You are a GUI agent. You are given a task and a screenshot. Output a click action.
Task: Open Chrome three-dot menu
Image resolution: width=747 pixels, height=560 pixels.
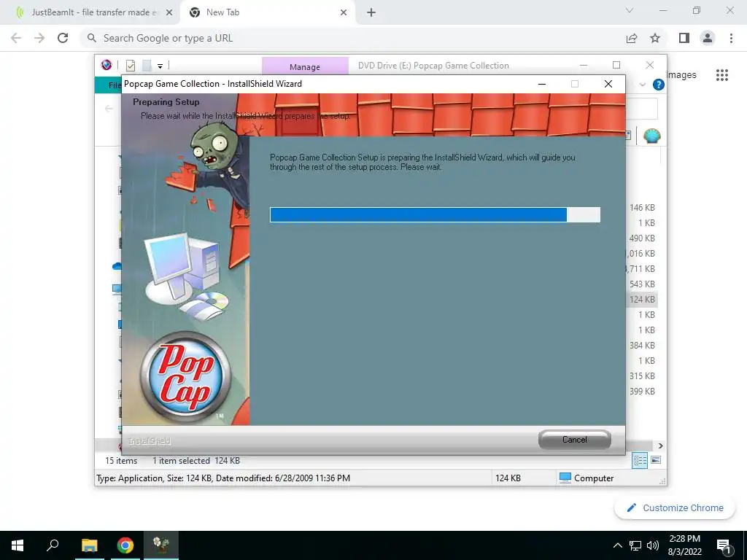[x=731, y=38]
